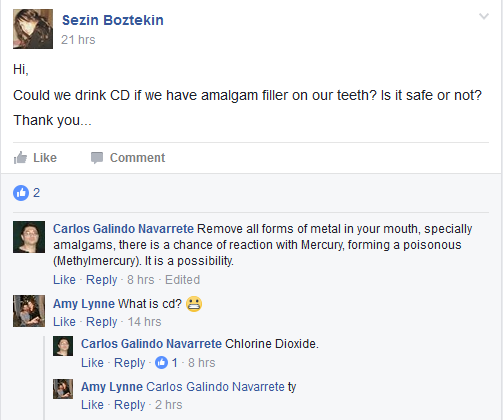Like Amy Lynne's 'What is cd?' comment

click(64, 322)
